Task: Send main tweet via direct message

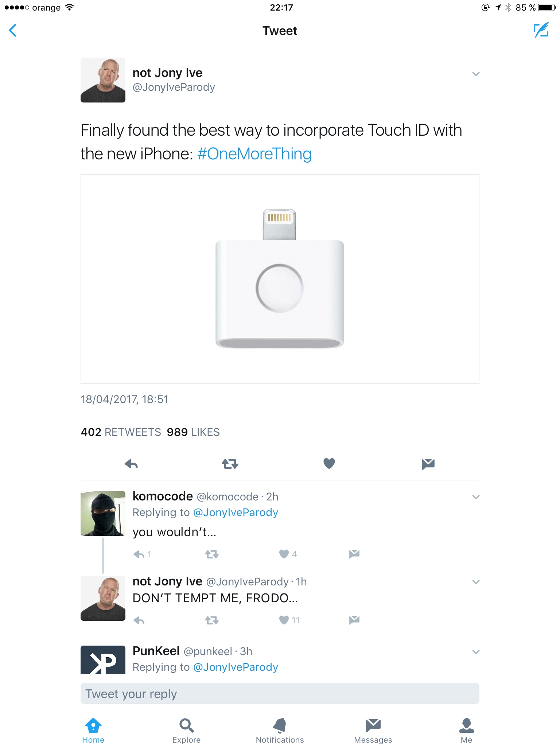Action: pos(428,464)
